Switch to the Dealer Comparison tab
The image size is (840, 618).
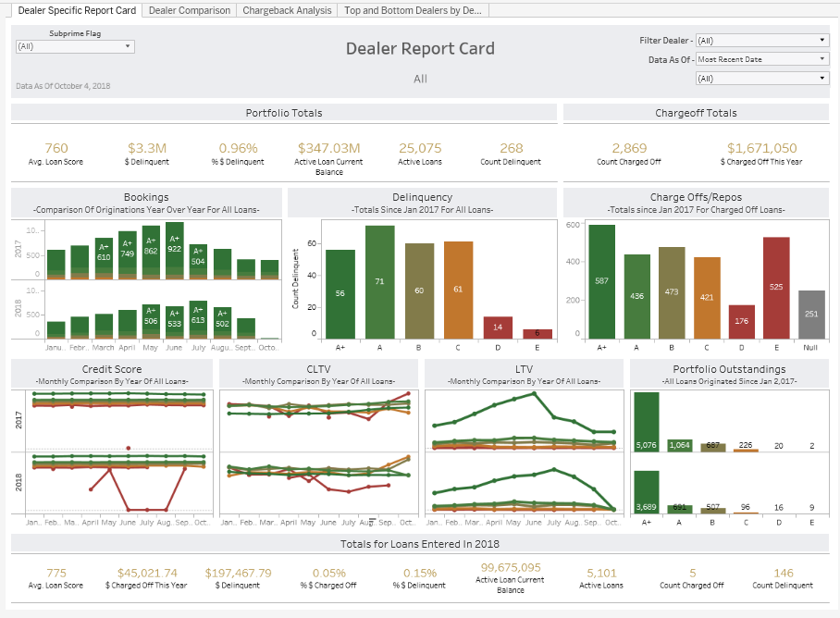[189, 11]
